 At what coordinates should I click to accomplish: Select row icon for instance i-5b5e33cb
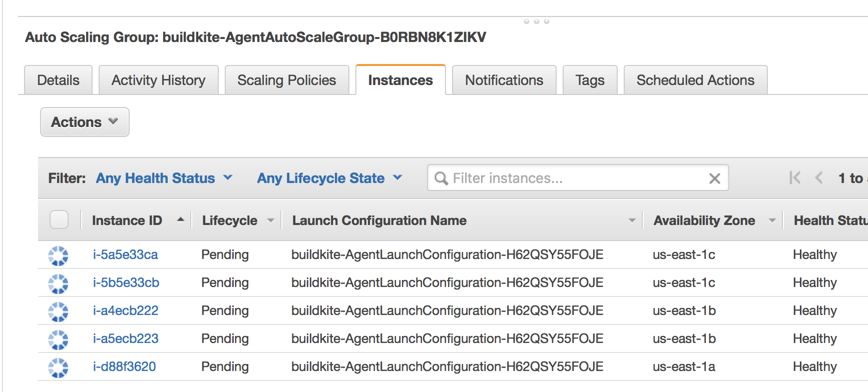58,283
